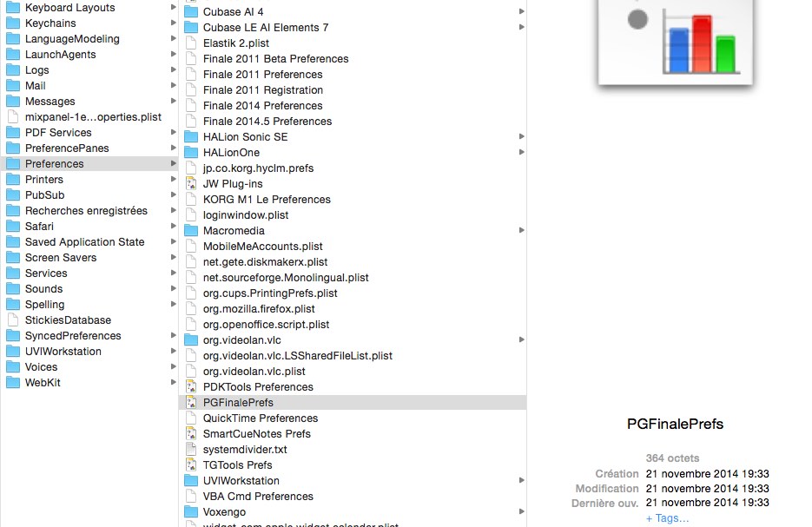This screenshot has height=527, width=812.
Task: Expand the UVIWorkstation arrow in preferences column
Action: click(x=521, y=481)
